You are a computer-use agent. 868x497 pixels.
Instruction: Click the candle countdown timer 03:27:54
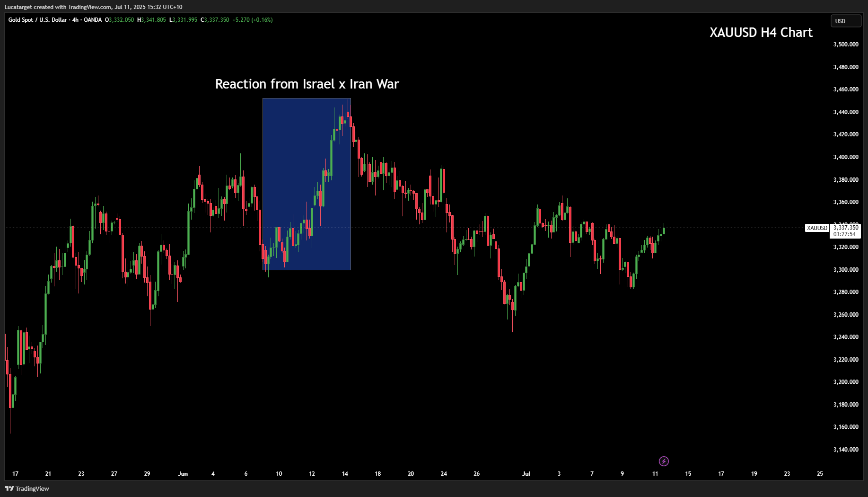(844, 234)
